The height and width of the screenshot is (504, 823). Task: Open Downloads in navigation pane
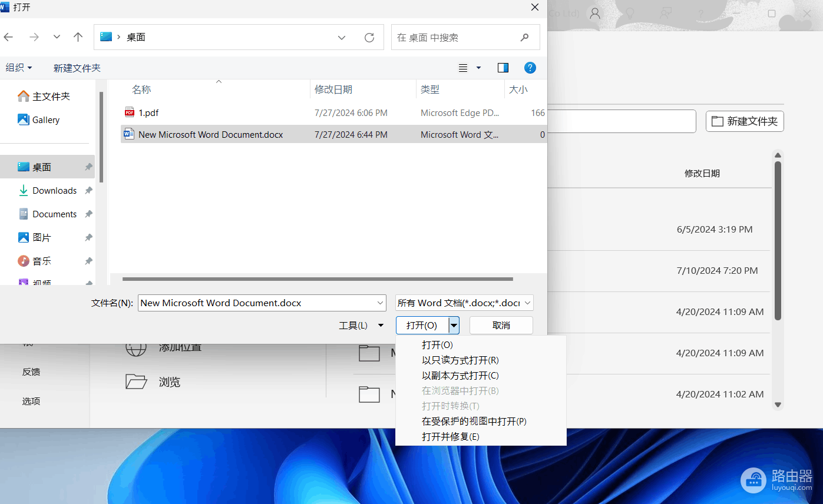coord(47,190)
